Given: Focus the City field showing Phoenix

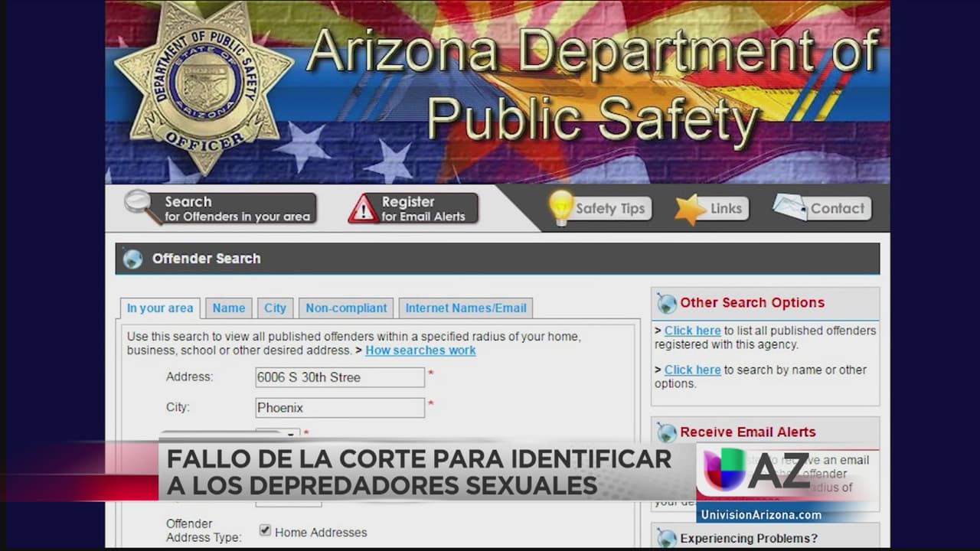Looking at the screenshot, I should [339, 408].
